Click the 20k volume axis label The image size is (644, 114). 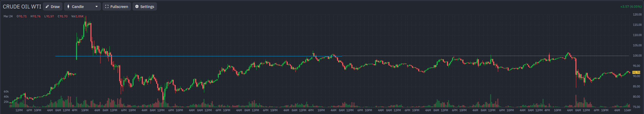click(x=6, y=102)
